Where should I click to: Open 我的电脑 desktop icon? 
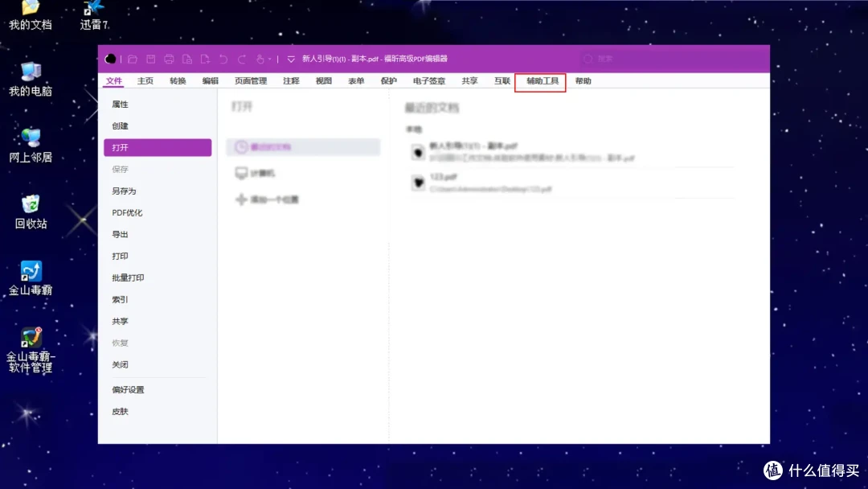pos(31,79)
